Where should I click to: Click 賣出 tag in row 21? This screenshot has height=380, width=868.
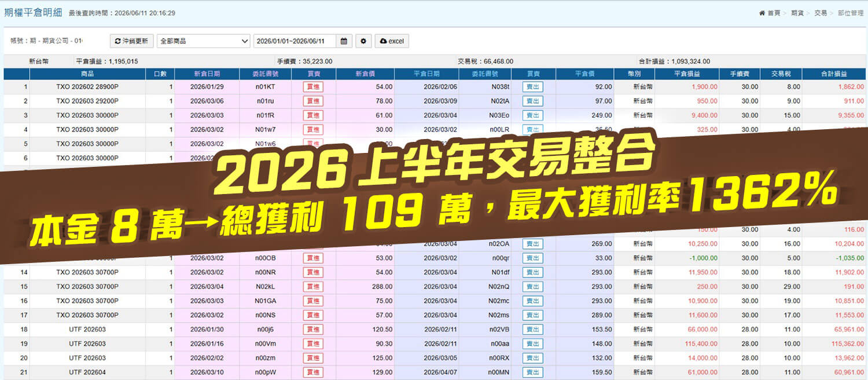pyautogui.click(x=533, y=372)
